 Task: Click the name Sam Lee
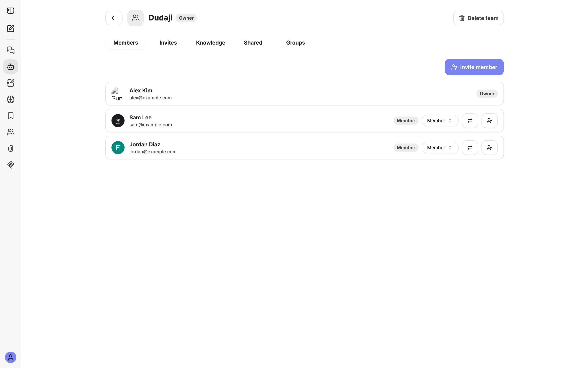point(140,118)
